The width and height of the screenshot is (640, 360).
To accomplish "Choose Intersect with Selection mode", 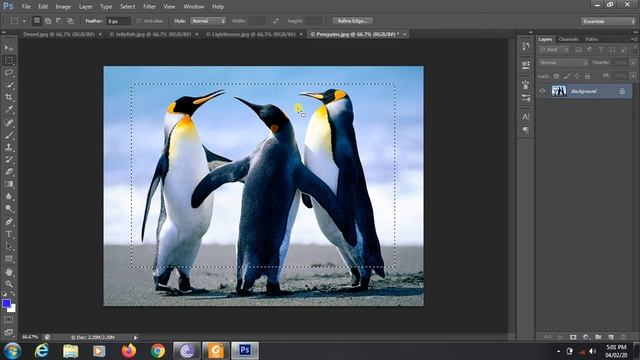I will tap(70, 21).
